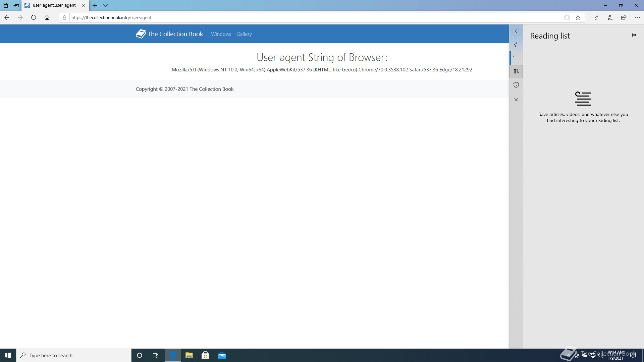This screenshot has height=362, width=644.
Task: Open the Favorites section in hub
Action: tap(516, 45)
